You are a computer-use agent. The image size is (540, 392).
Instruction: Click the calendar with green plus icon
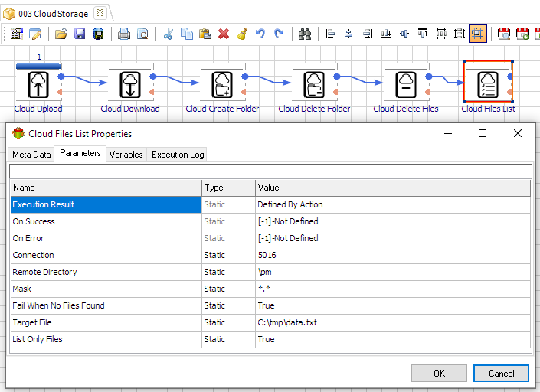tap(522, 34)
